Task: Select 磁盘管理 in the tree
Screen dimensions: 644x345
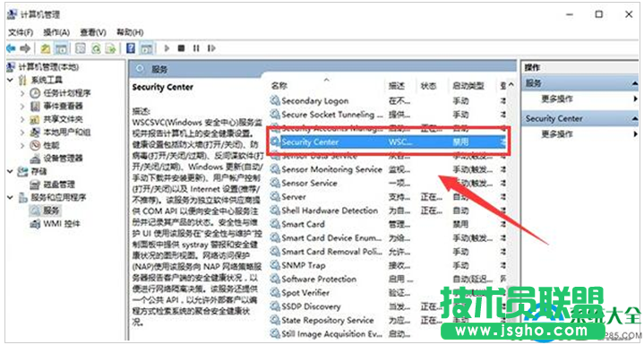Action: pos(59,185)
